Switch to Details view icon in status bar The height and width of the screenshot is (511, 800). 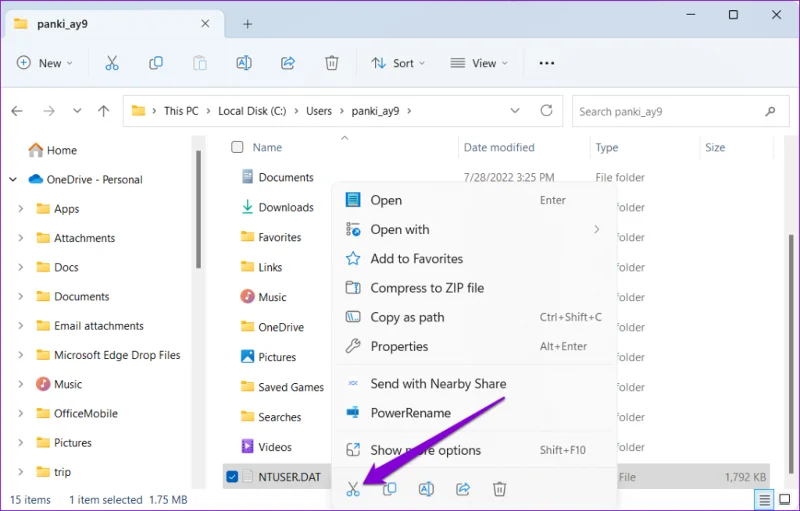(x=764, y=499)
